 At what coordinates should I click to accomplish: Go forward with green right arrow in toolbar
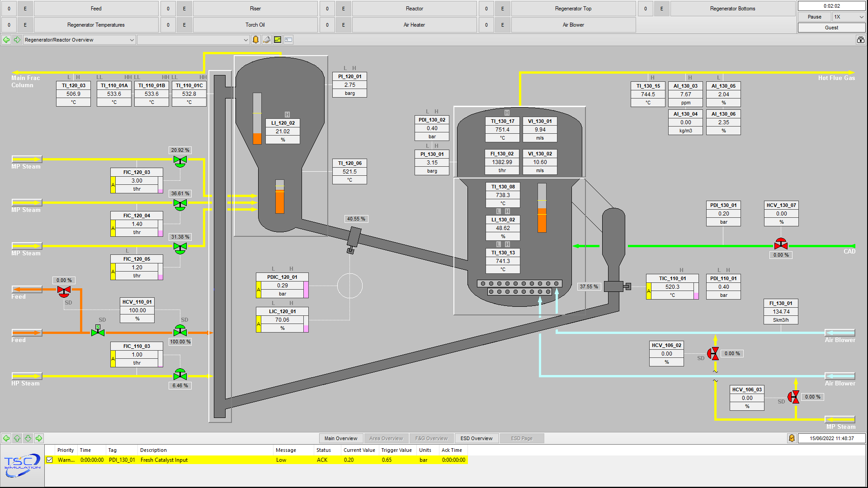coord(17,40)
